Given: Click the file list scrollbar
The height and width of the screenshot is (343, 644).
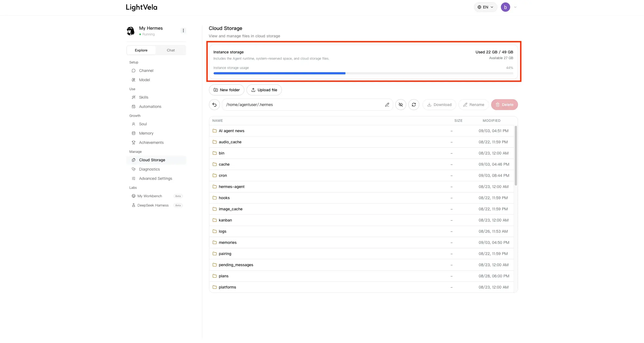Looking at the screenshot, I should pyautogui.click(x=516, y=155).
